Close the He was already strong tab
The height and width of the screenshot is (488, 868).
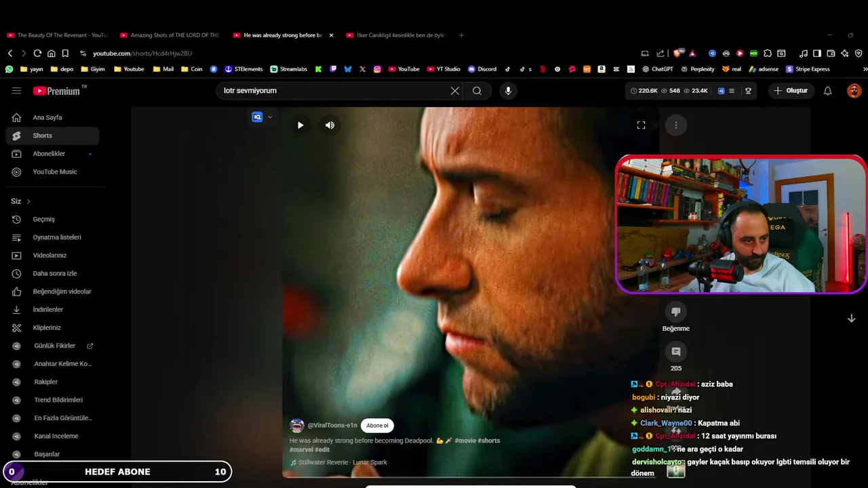[x=331, y=35]
